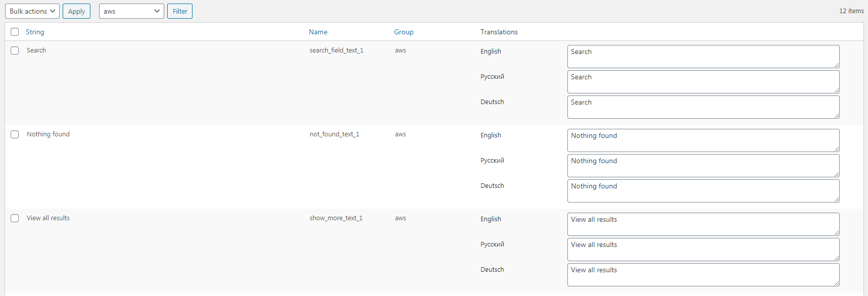Viewport: 868px width, 296px height.
Task: Check the View all results row checkbox
Action: click(x=15, y=218)
